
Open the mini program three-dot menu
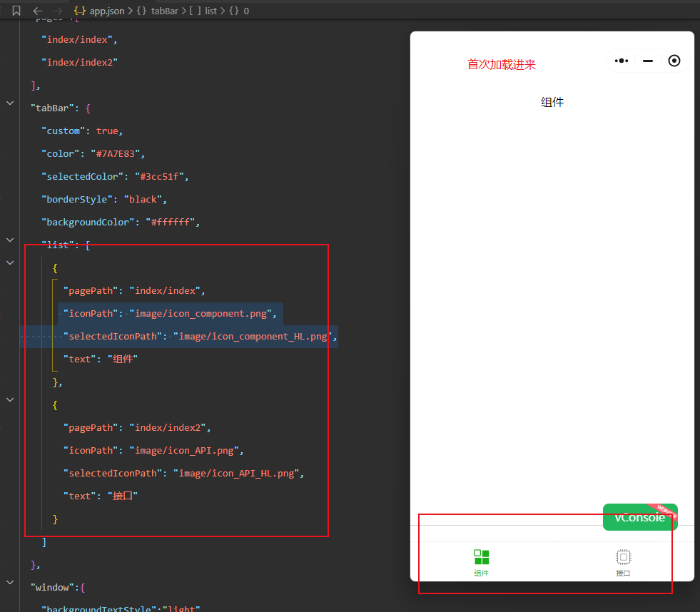pos(622,61)
